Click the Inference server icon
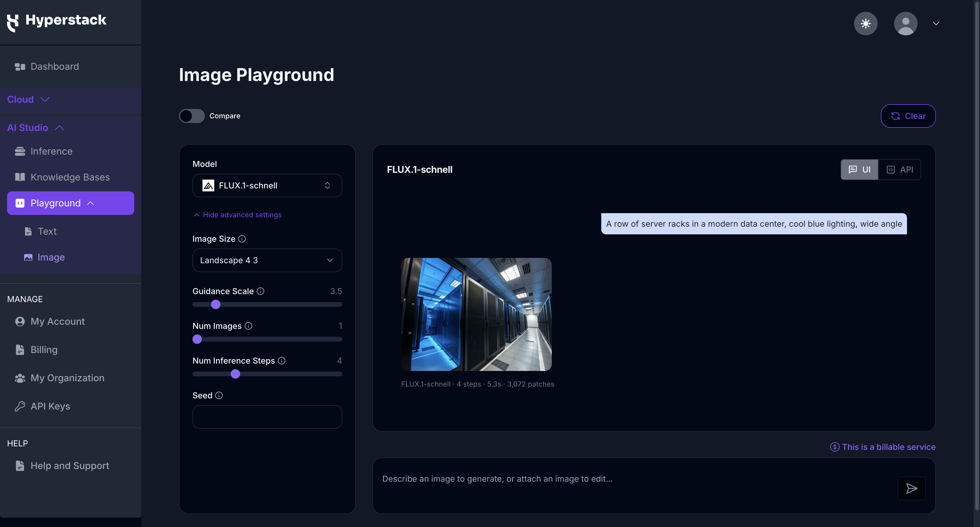This screenshot has height=527, width=980. pos(20,151)
